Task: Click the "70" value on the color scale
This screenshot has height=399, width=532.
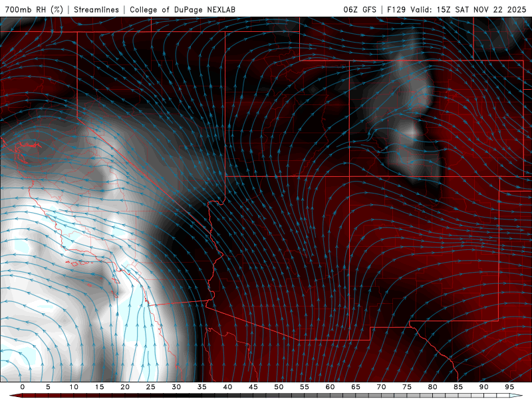Action: pyautogui.click(x=381, y=387)
